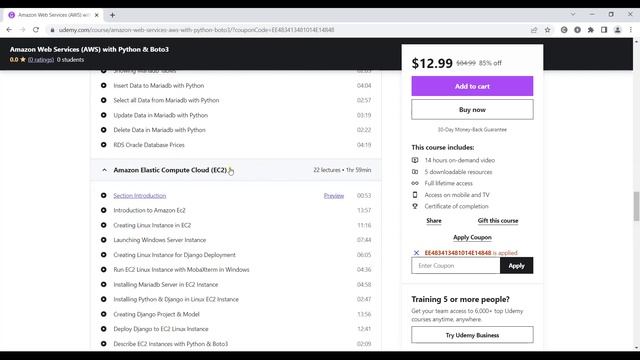640x360 pixels.
Task: Click 'Creating Linux Instance for Django Deployment'
Action: (x=174, y=255)
